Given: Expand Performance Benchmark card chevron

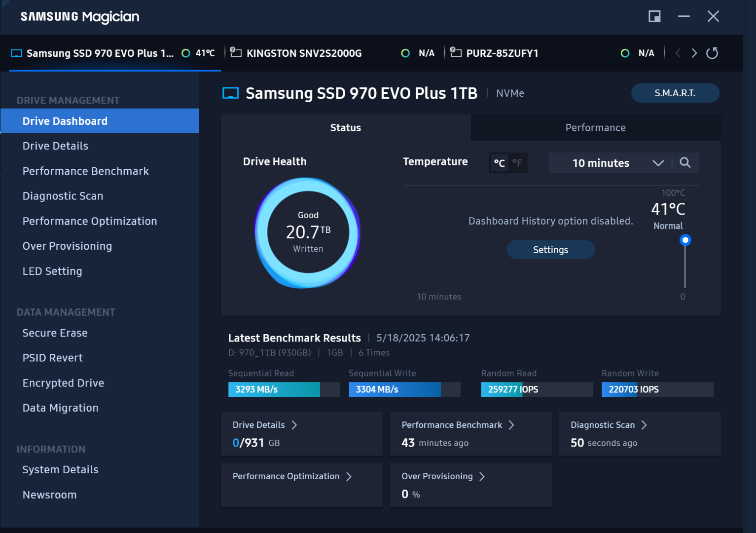Looking at the screenshot, I should coord(511,425).
